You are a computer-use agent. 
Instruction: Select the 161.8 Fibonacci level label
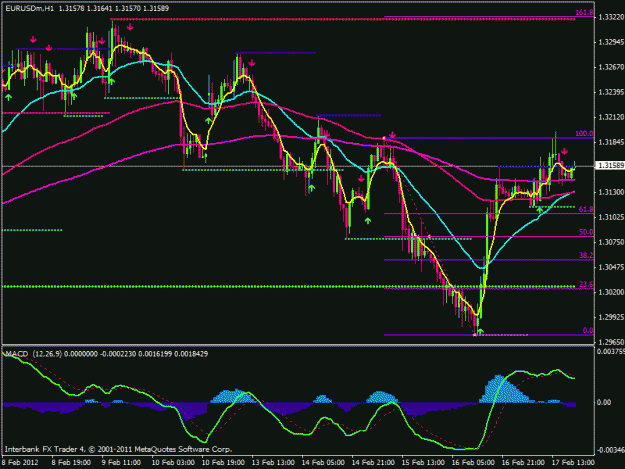pos(584,13)
